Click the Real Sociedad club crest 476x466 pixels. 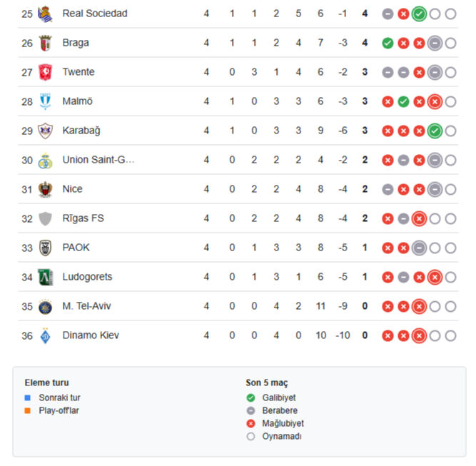[46, 14]
